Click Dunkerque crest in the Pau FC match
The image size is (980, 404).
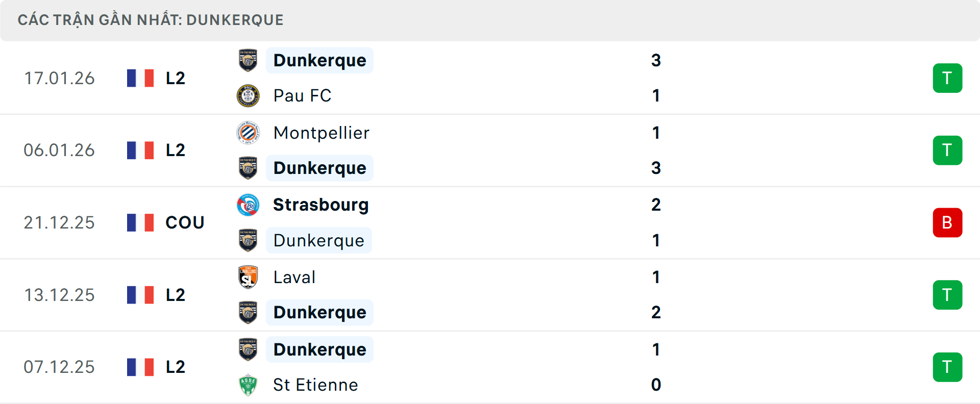click(x=248, y=60)
